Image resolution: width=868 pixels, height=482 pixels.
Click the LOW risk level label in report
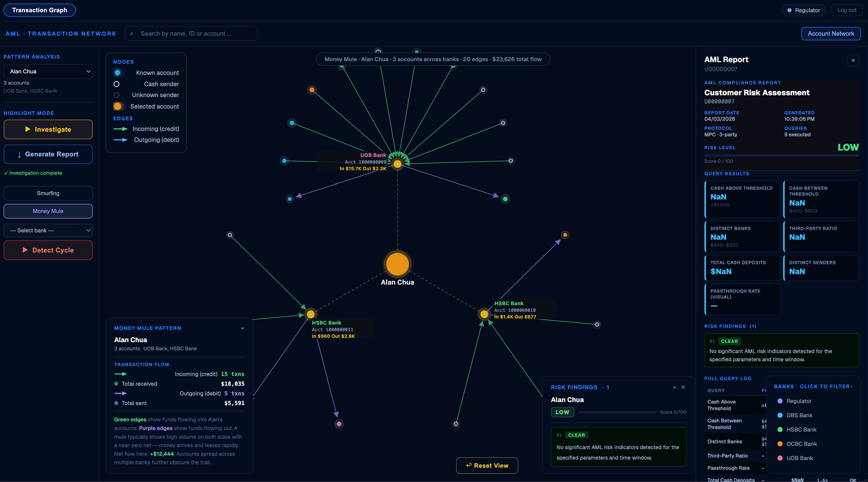(848, 148)
